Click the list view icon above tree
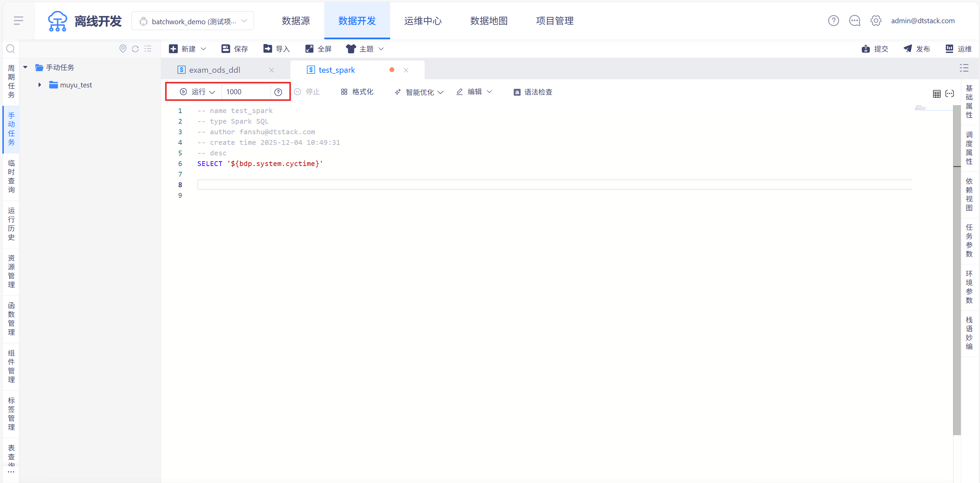The height and width of the screenshot is (483, 980). pos(148,49)
